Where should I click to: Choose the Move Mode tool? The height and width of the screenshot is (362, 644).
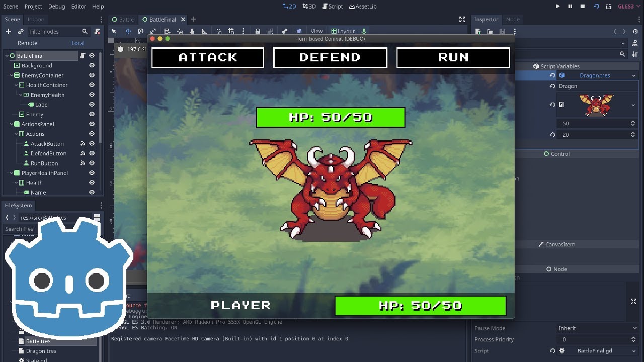[x=128, y=31]
